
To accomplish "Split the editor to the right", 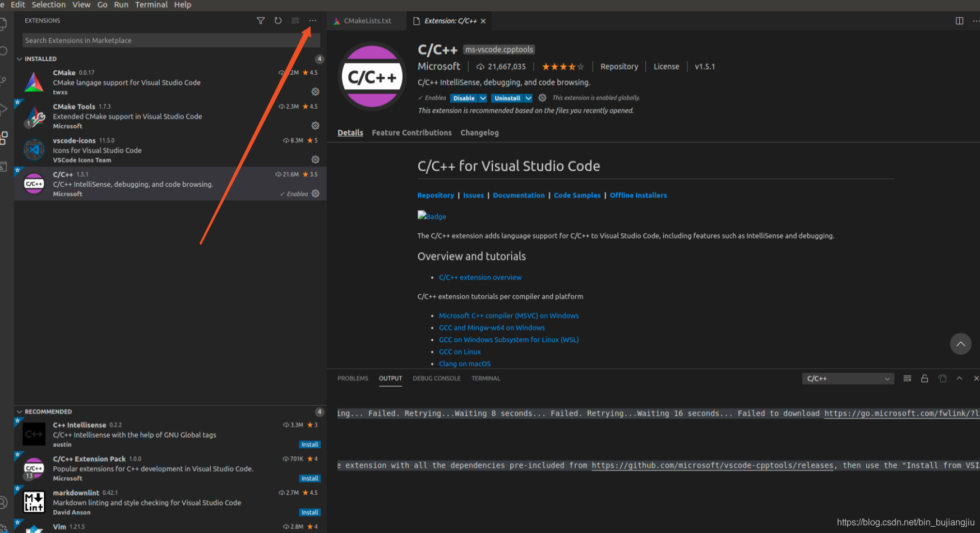I will point(960,21).
